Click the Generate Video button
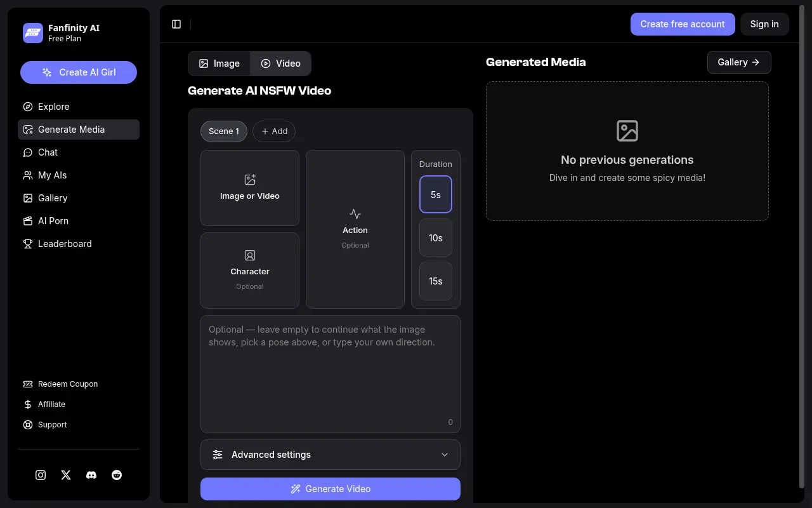 (x=331, y=489)
